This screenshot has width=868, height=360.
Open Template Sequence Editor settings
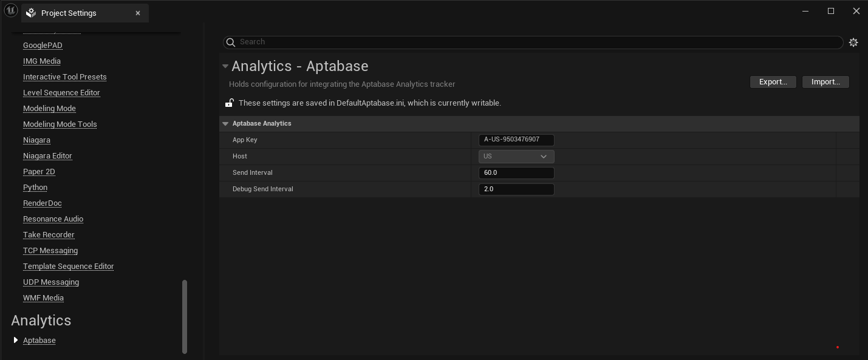(69, 267)
